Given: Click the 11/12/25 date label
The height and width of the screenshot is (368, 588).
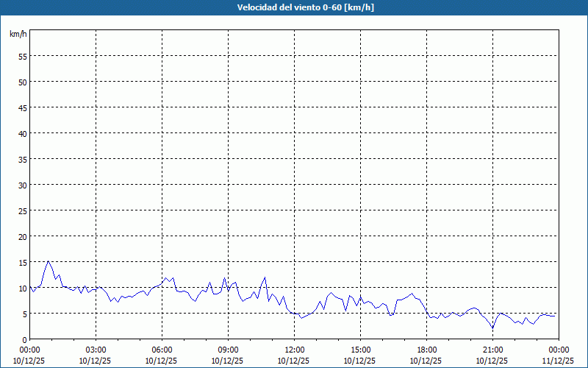Looking at the screenshot, I should (x=559, y=361).
